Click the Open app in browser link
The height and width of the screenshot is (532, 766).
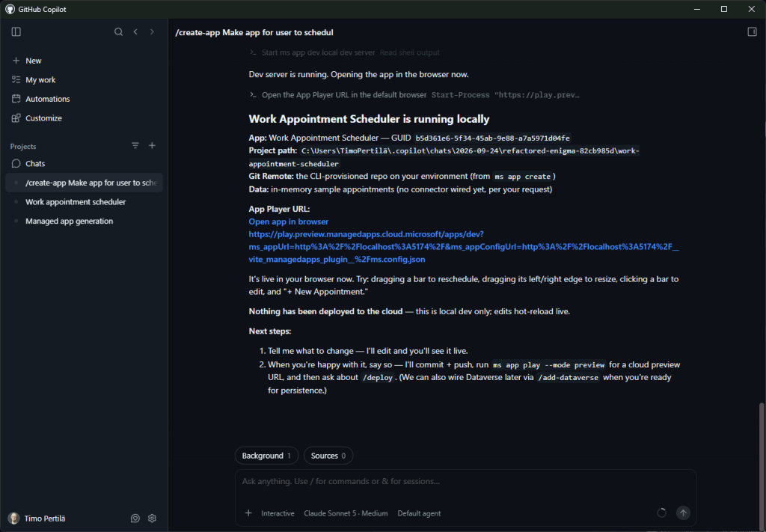(x=288, y=221)
